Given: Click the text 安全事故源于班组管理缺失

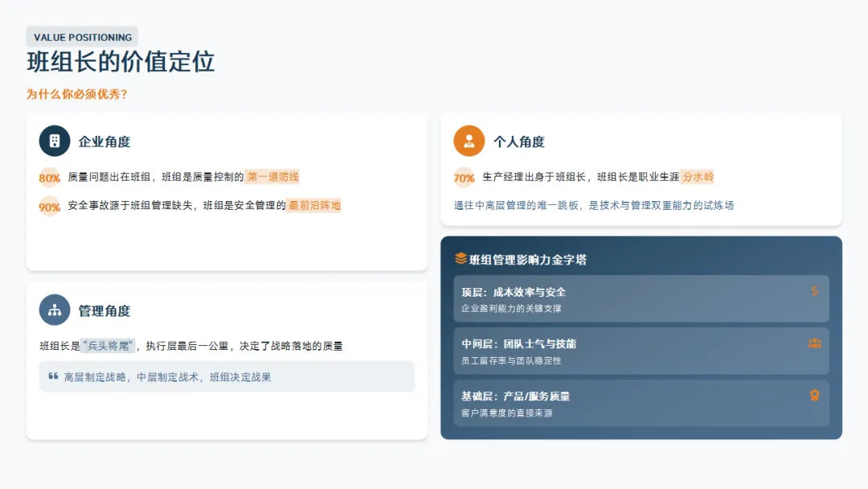Looking at the screenshot, I should pos(130,205).
